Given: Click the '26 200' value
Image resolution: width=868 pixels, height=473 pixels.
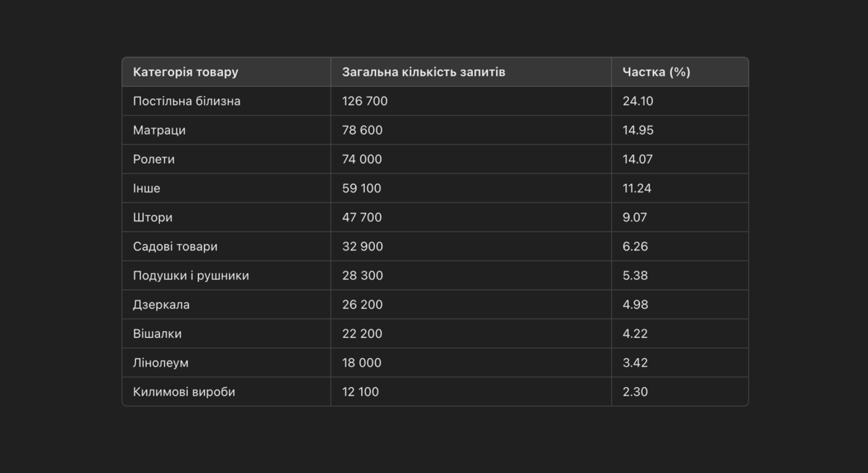Looking at the screenshot, I should pos(362,304).
